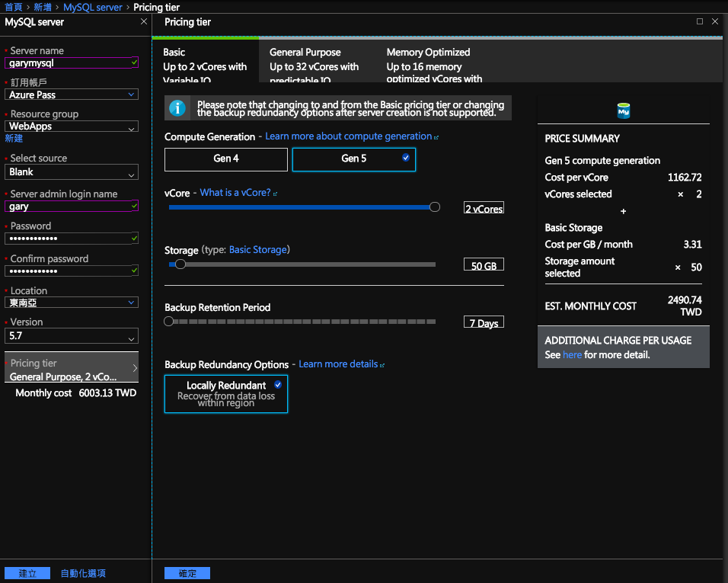Expand the Version 5.7 dropdown
The height and width of the screenshot is (583, 728).
click(x=72, y=336)
